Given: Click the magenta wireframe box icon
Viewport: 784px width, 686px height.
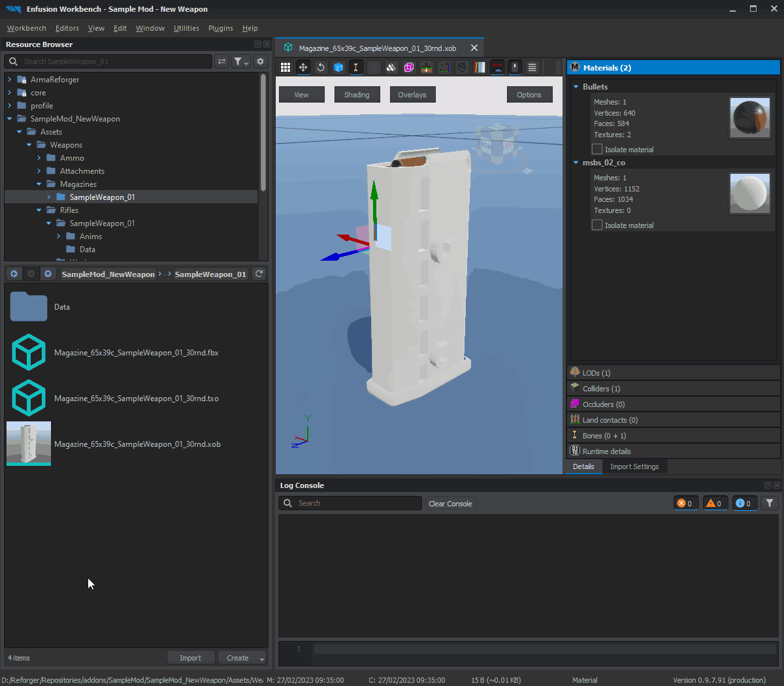Looking at the screenshot, I should pos(409,67).
